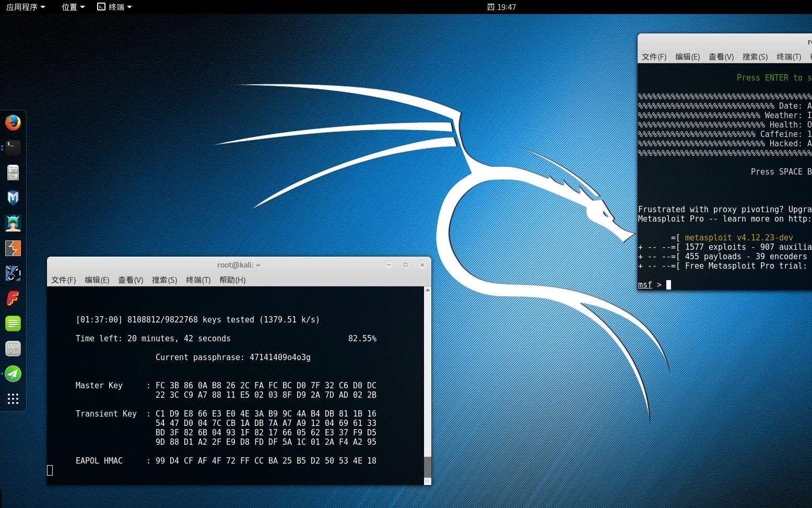Click the msf > prompt line
The width and height of the screenshot is (812, 508).
[x=654, y=285]
